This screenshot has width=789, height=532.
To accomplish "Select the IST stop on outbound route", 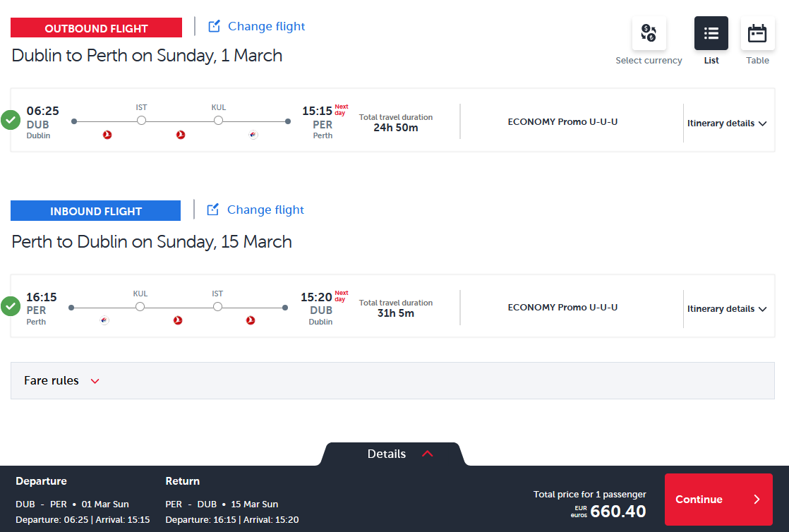I will [141, 121].
